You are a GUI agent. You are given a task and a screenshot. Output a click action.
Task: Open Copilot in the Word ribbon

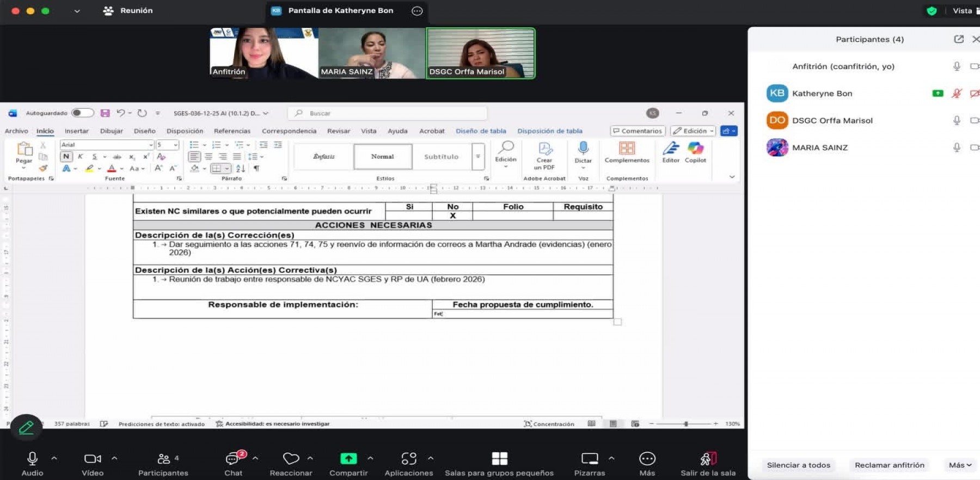point(695,148)
